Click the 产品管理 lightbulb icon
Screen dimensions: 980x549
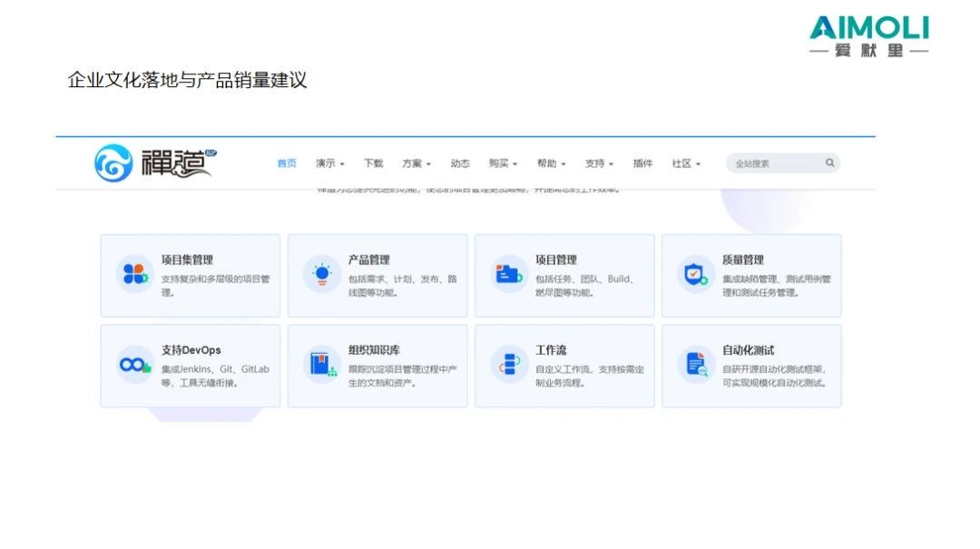pyautogui.click(x=321, y=273)
